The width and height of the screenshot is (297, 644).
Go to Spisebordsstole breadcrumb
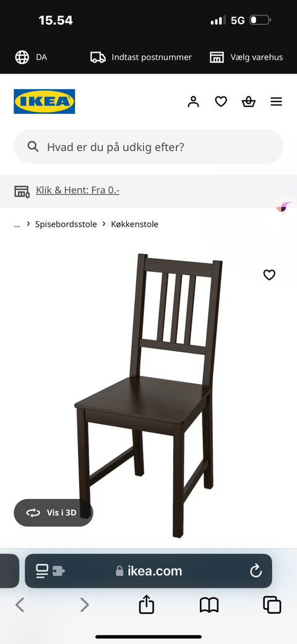point(66,224)
